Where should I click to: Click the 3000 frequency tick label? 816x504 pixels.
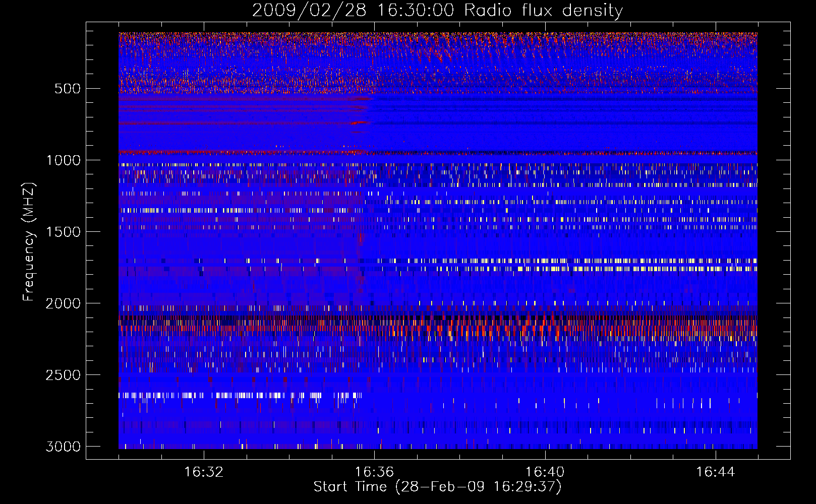point(63,447)
